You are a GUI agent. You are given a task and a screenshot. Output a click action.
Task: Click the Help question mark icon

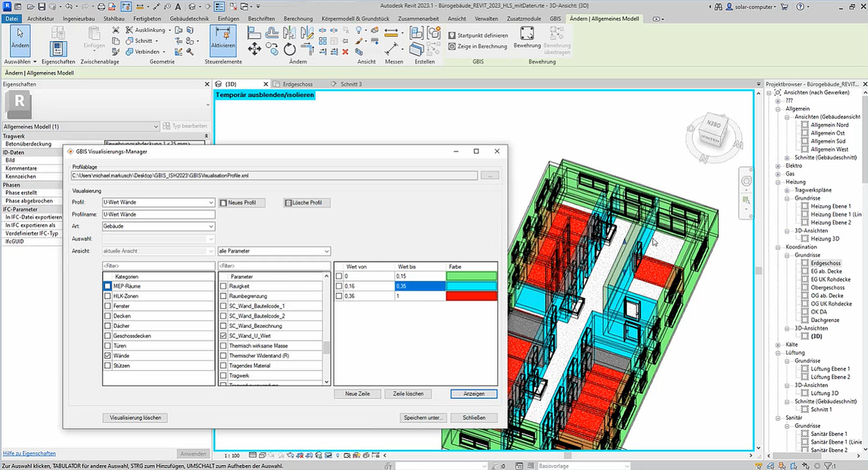tap(800, 7)
